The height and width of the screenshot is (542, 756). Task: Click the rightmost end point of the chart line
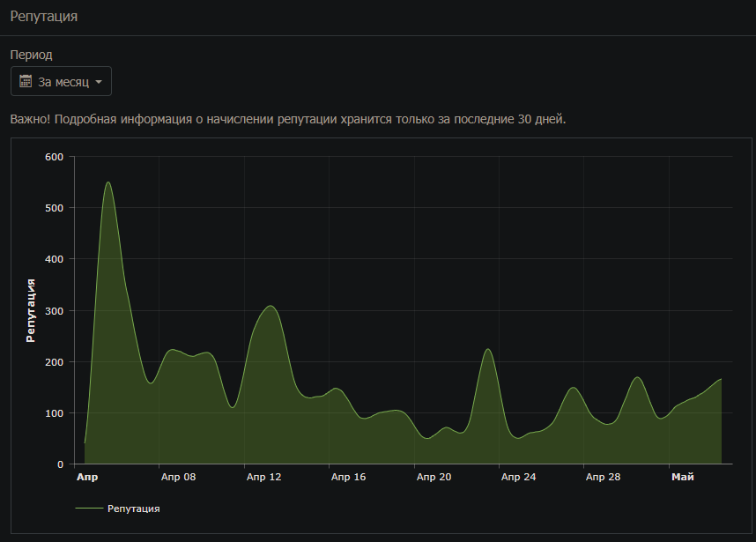[x=721, y=379]
